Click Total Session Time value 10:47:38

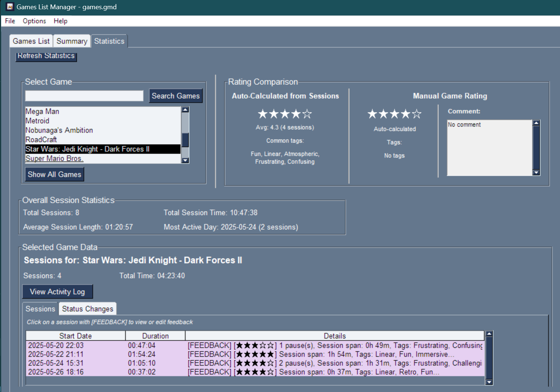pos(244,213)
